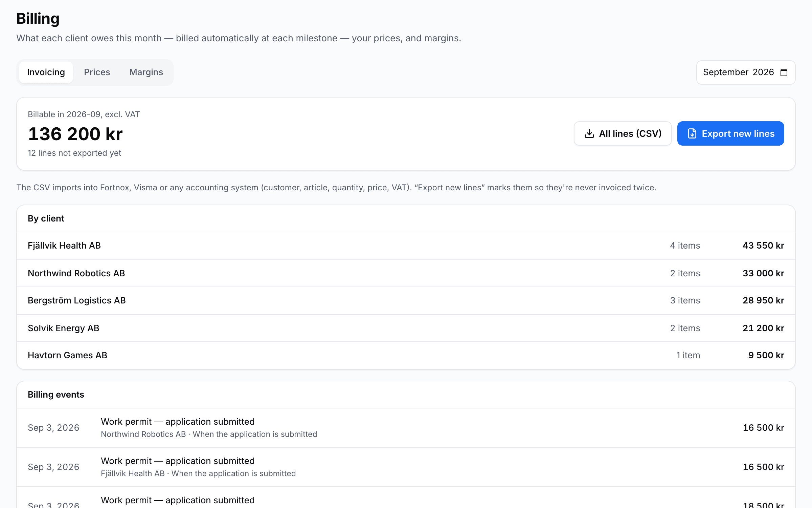Click the 1 item count
Screen dimensions: 812x508
point(688,355)
